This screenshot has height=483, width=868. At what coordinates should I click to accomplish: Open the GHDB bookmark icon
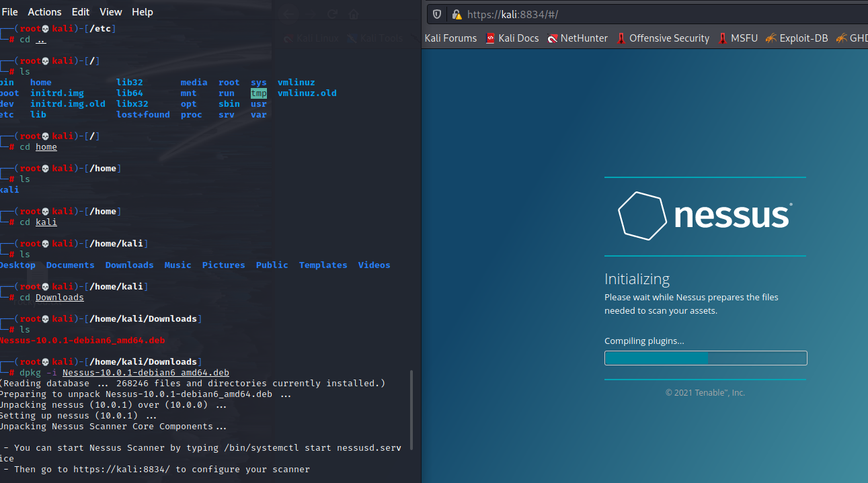tap(841, 38)
